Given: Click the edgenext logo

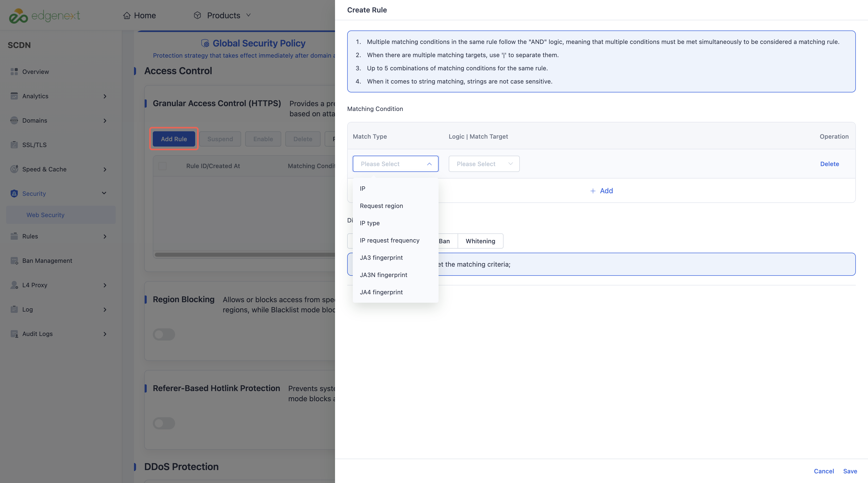Looking at the screenshot, I should tap(44, 16).
